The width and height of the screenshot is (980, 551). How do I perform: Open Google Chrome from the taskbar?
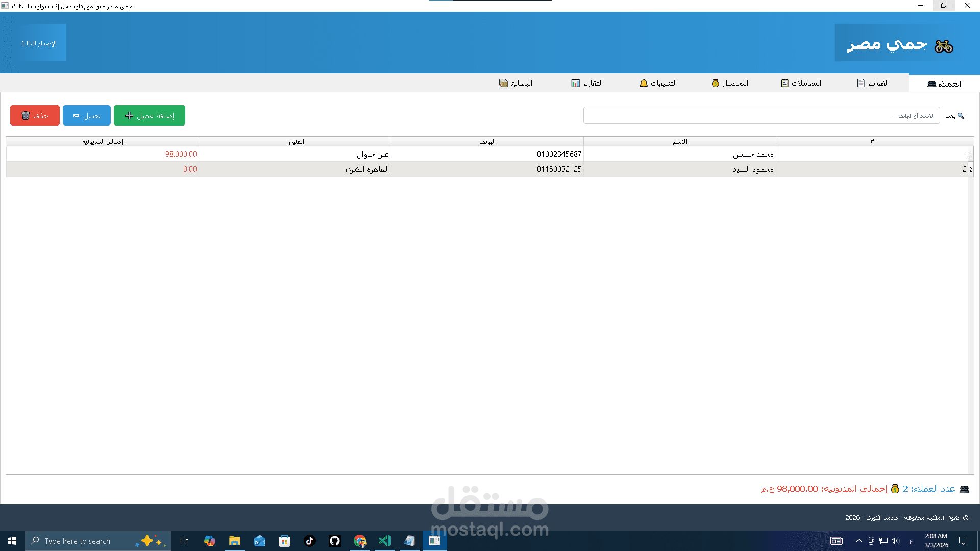(360, 541)
